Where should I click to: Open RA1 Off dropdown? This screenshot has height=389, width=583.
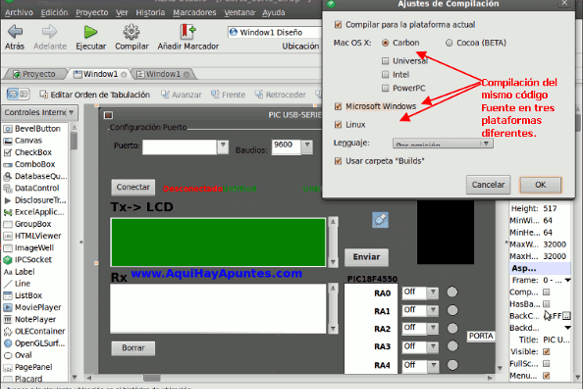point(433,311)
